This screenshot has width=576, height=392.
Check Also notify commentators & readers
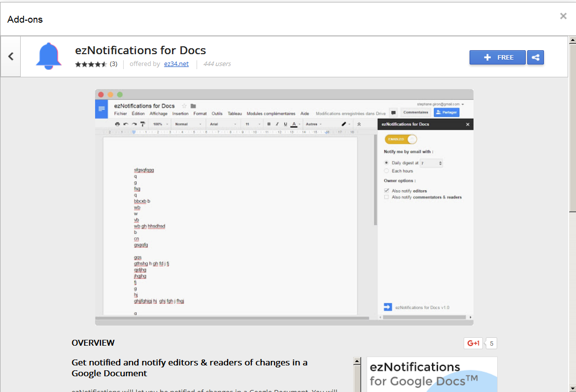tap(386, 197)
